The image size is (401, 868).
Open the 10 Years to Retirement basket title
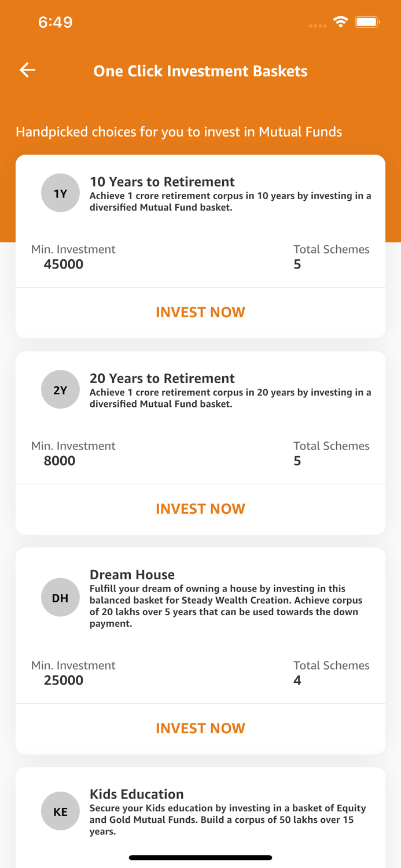pyautogui.click(x=162, y=181)
